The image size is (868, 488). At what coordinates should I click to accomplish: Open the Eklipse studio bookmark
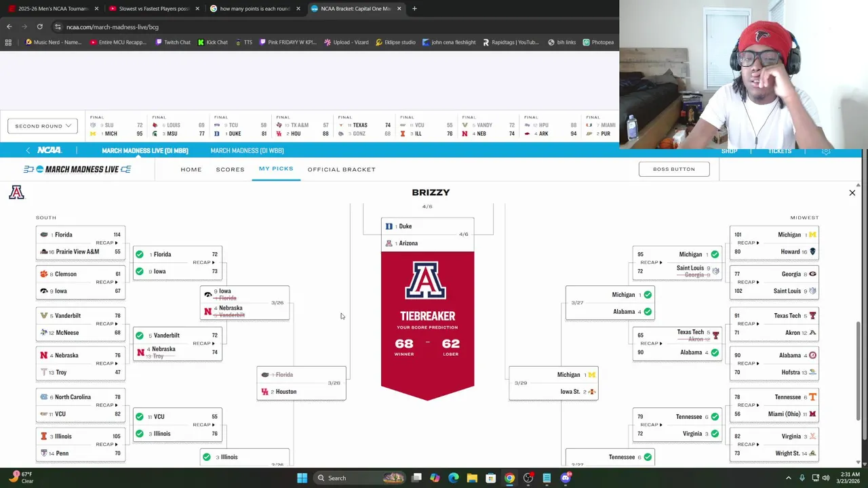pos(395,42)
